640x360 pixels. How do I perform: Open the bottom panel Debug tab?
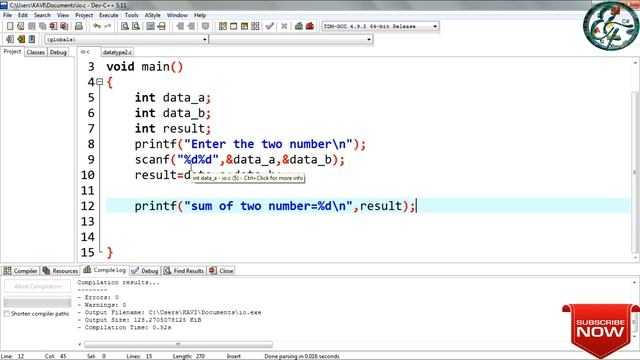[145, 271]
